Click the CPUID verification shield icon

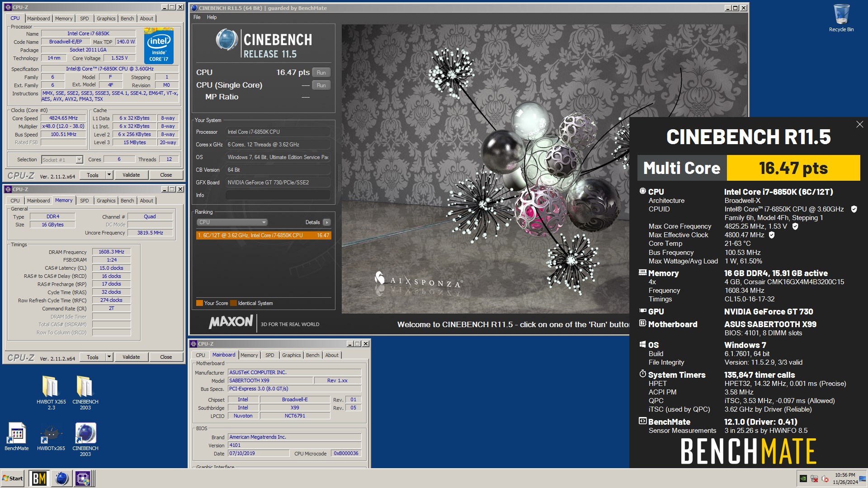pyautogui.click(x=854, y=209)
